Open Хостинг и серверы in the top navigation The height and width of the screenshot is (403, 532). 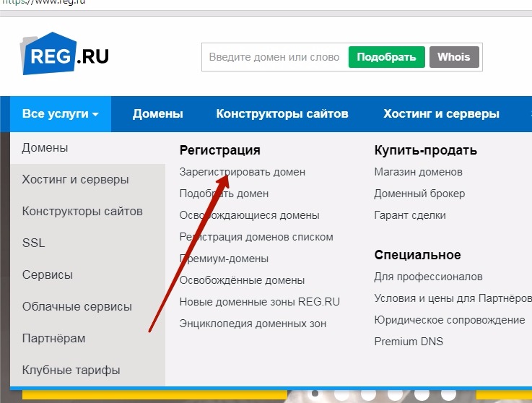[441, 114]
